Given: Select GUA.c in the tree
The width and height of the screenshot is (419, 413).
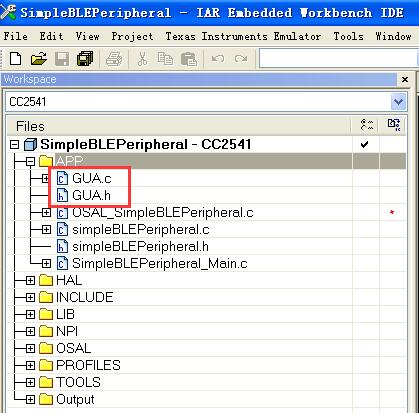Looking at the screenshot, I should (92, 178).
